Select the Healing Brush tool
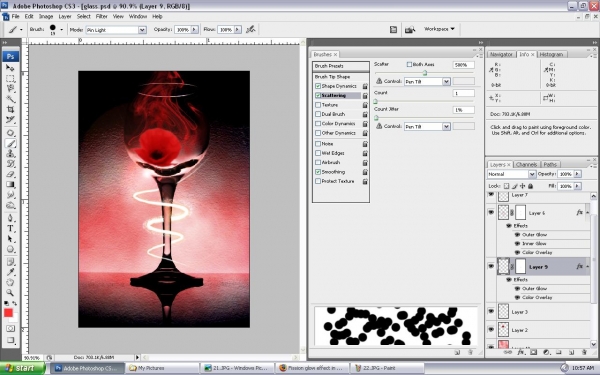600x375 pixels. coord(10,133)
